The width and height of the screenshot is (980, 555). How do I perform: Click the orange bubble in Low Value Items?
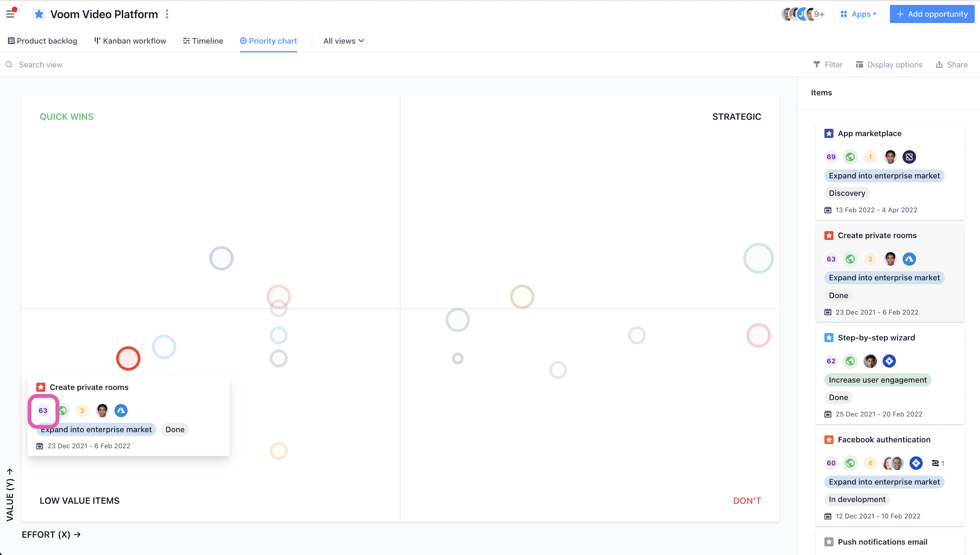(x=278, y=451)
